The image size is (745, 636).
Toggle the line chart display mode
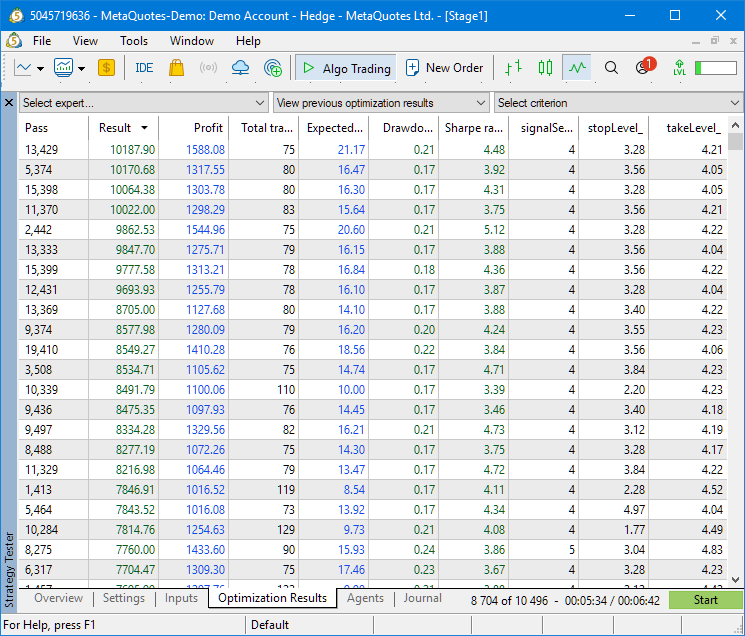(x=576, y=68)
